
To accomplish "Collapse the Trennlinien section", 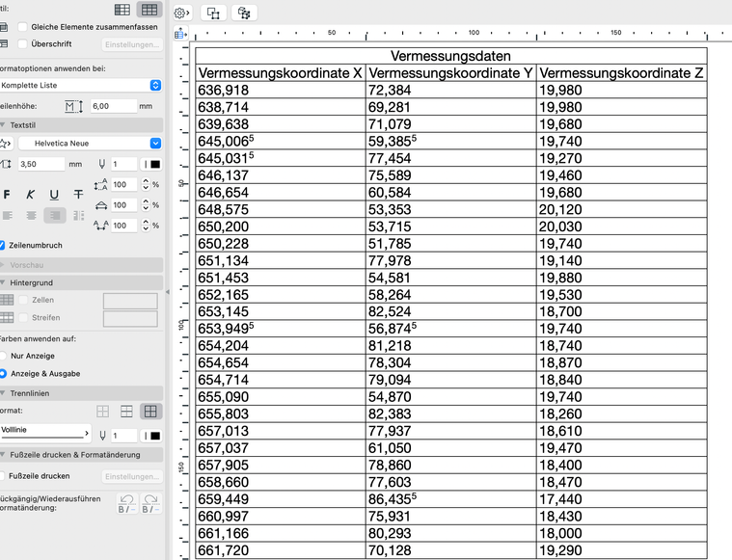I will point(3,393).
